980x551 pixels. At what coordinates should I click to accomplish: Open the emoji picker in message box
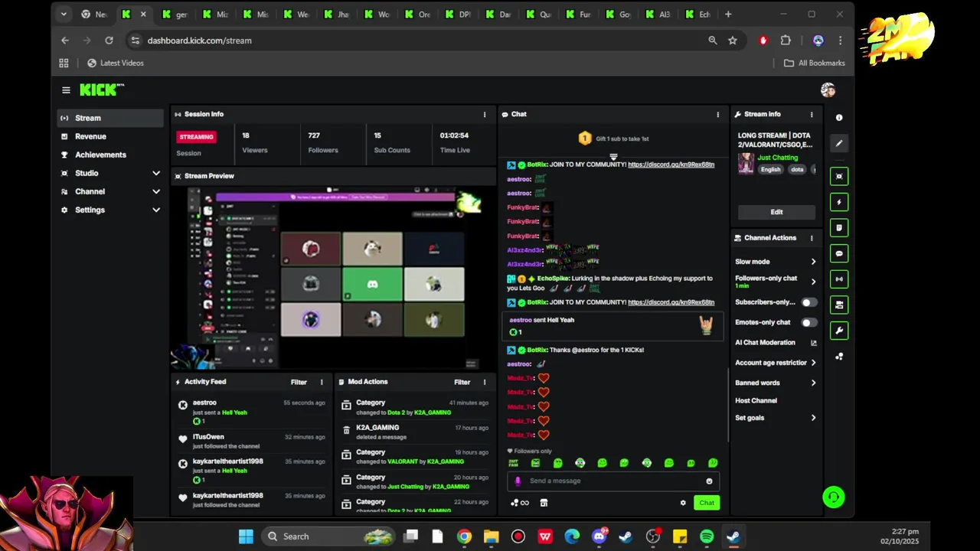pyautogui.click(x=709, y=481)
